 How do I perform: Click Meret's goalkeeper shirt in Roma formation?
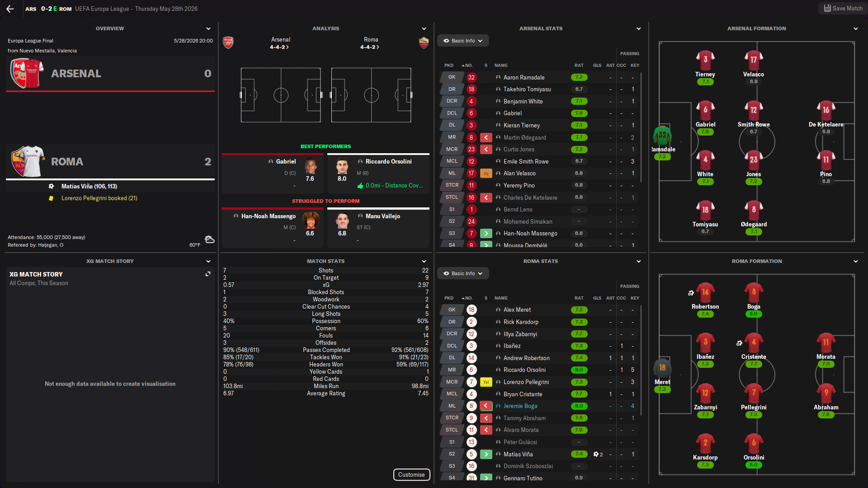pyautogui.click(x=662, y=368)
